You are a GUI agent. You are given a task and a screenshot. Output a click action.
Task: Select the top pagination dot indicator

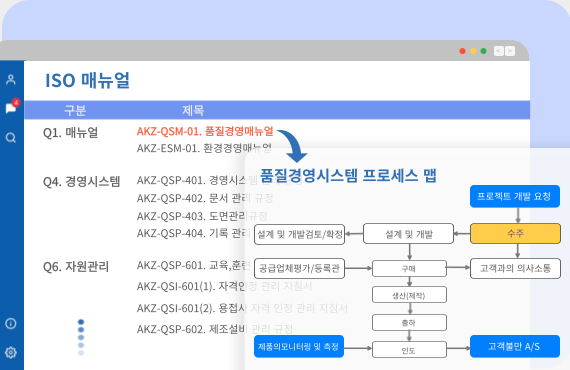pyautogui.click(x=81, y=322)
